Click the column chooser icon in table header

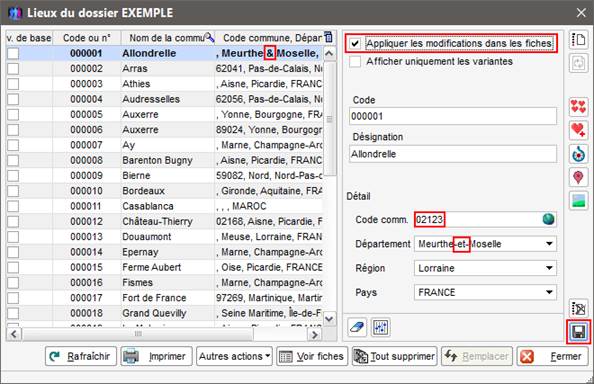328,37
